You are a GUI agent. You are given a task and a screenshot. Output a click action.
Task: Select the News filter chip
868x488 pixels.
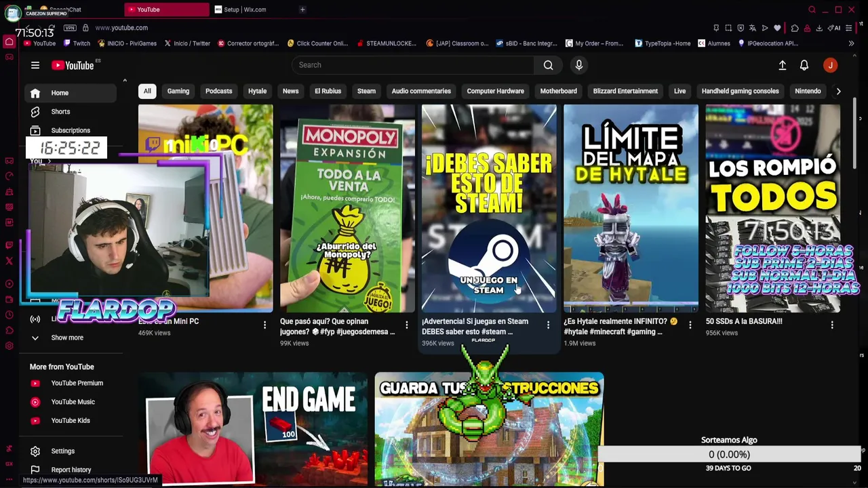[290, 91]
